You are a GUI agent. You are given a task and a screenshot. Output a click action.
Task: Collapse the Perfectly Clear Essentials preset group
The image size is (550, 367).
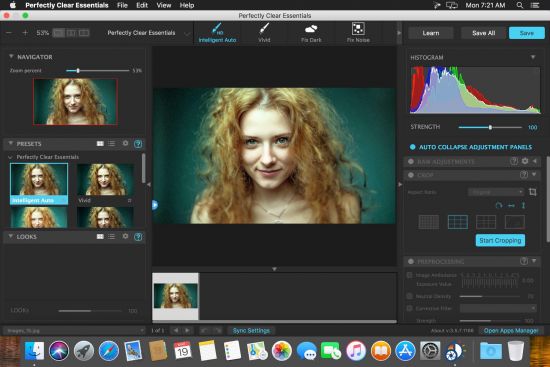(x=11, y=157)
